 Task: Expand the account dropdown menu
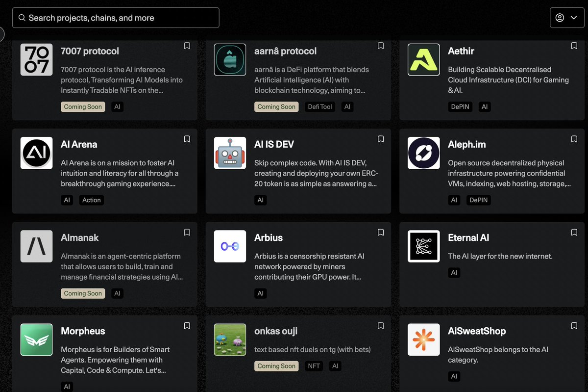point(574,17)
